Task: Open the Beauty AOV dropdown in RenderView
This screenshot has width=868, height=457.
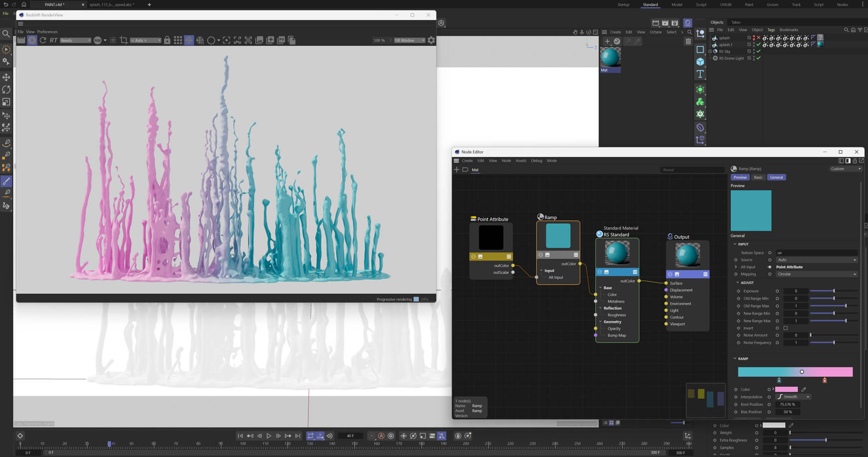Action: point(75,40)
